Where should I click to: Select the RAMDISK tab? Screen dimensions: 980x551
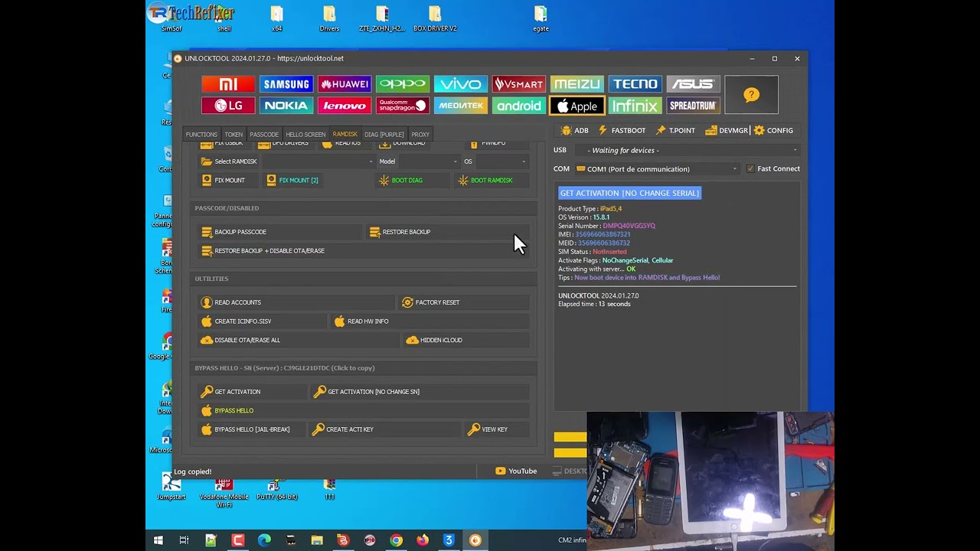[x=345, y=134]
